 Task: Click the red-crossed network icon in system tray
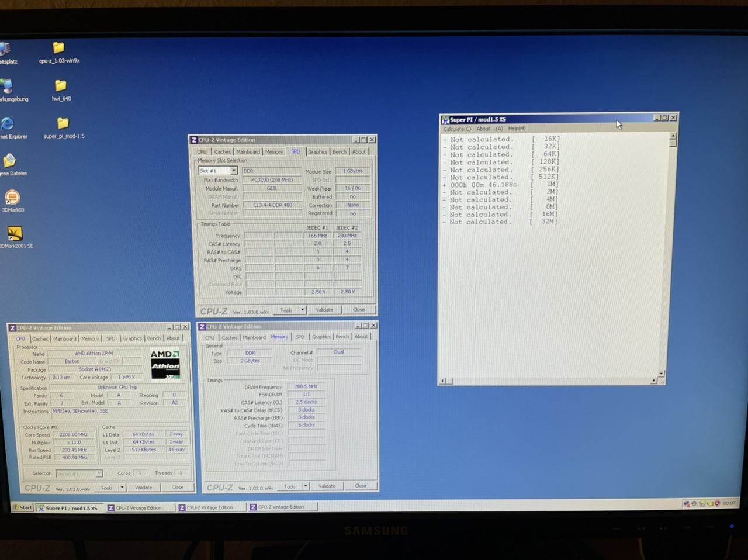point(687,503)
